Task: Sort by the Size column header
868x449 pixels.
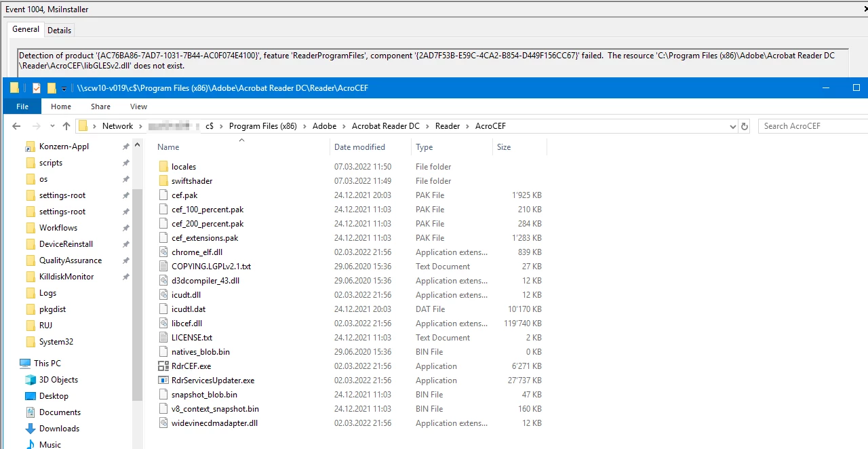Action: [504, 147]
